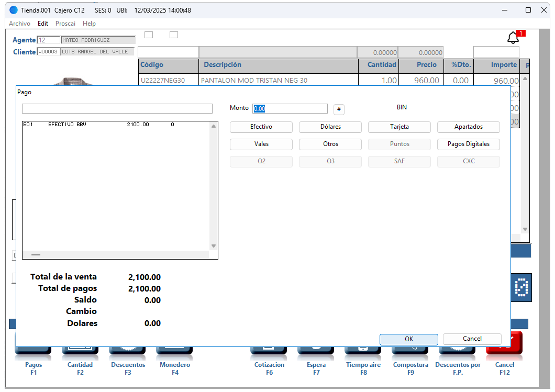The height and width of the screenshot is (392, 555).
Task: Click the Descuentos por F.P. icon
Action: click(x=457, y=351)
